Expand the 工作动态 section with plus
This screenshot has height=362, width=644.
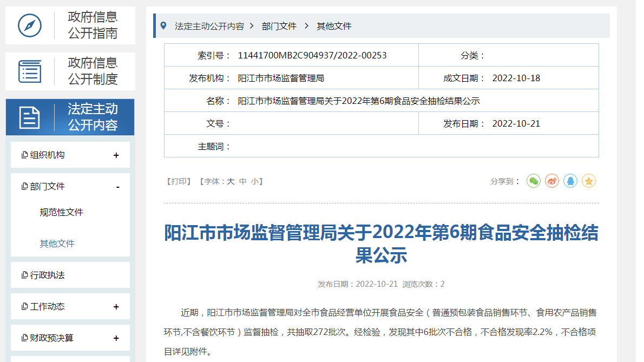point(116,307)
